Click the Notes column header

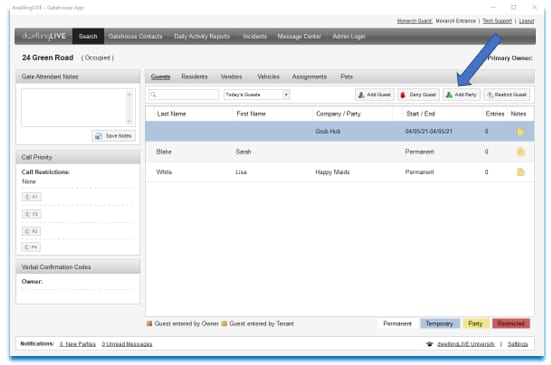(x=518, y=114)
